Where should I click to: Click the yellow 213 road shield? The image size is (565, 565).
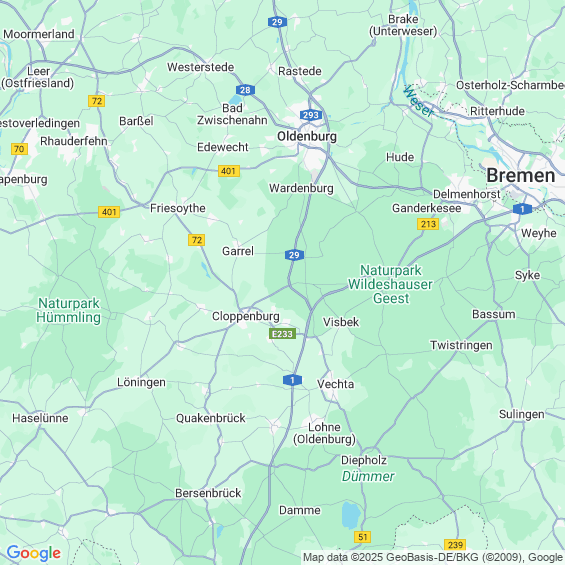[428, 224]
